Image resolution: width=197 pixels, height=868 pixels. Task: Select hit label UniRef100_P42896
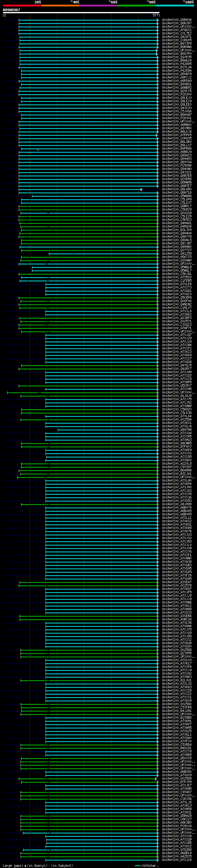coord(177,71)
